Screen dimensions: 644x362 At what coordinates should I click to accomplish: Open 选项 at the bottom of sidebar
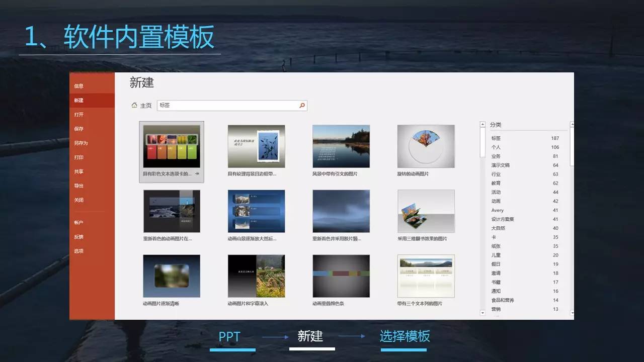pos(80,250)
